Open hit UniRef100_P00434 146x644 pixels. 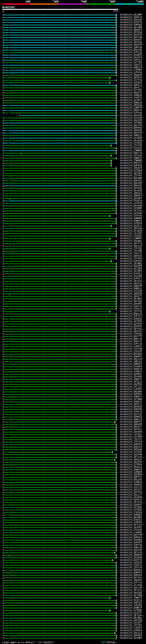pyautogui.click(x=131, y=148)
